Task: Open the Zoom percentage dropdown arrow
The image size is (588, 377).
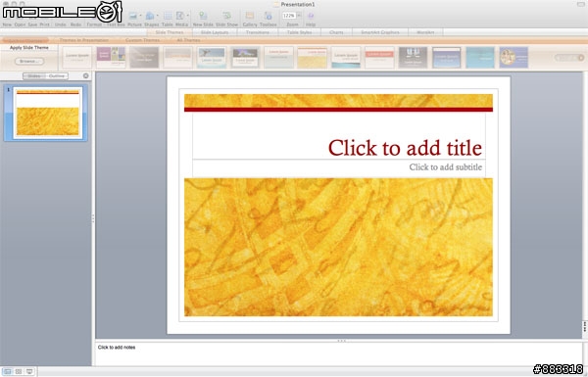Action: pos(299,16)
